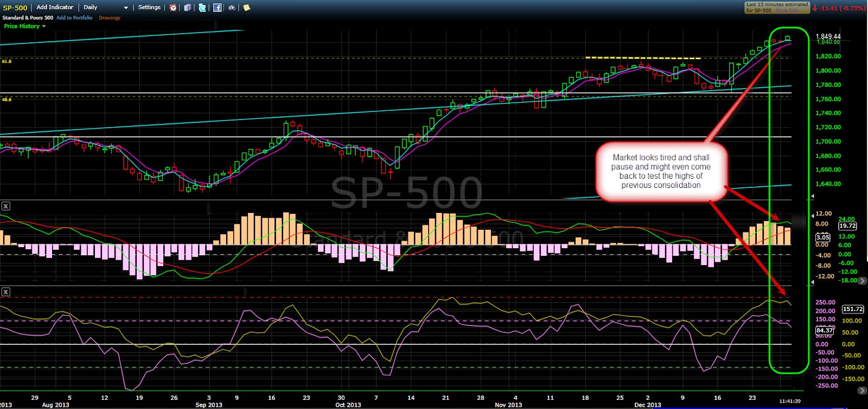
Task: Click the collapse arrow above the MACD scale
Action: point(812,216)
